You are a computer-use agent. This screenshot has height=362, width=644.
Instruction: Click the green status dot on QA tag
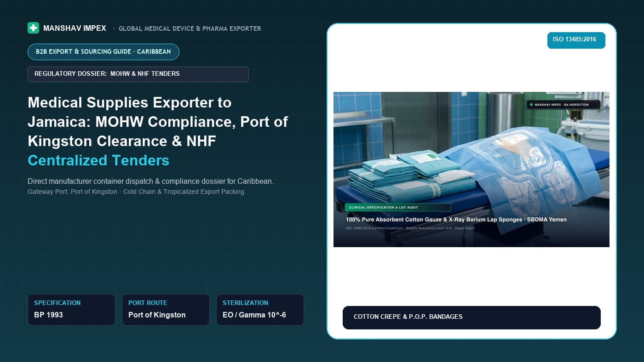(x=531, y=105)
